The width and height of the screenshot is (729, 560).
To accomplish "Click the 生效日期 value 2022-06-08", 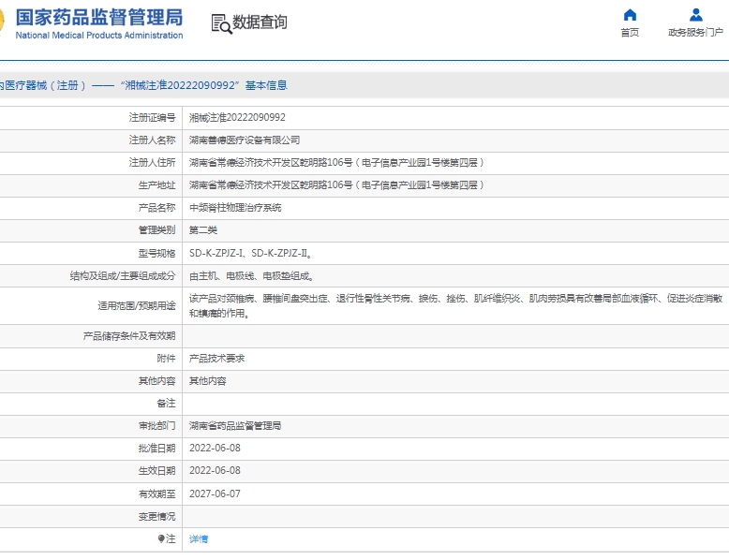I will 215,471.
